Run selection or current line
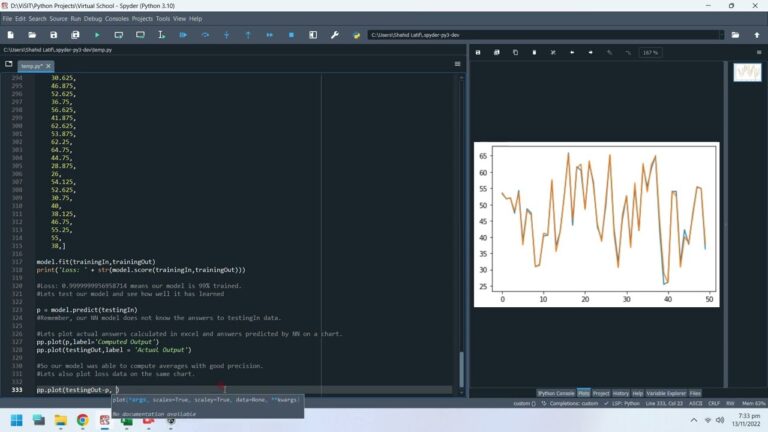The image size is (768, 432). point(162,35)
